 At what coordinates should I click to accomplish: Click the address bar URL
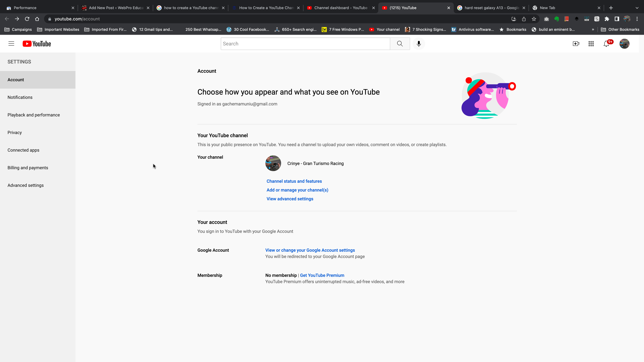coord(77,19)
